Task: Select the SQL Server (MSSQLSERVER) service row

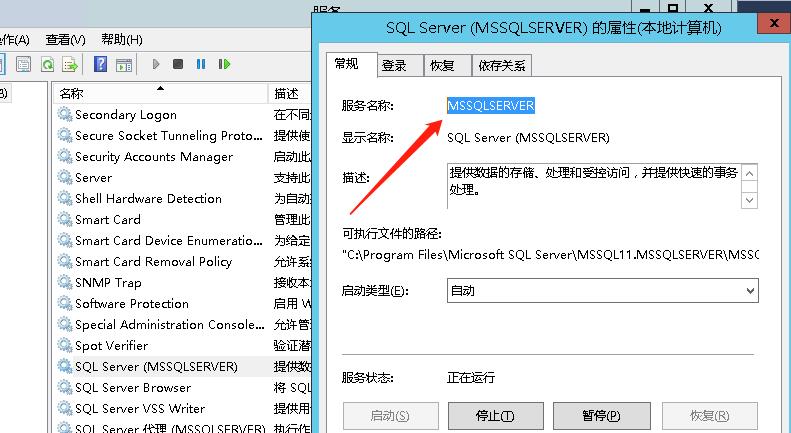Action: coord(182,366)
